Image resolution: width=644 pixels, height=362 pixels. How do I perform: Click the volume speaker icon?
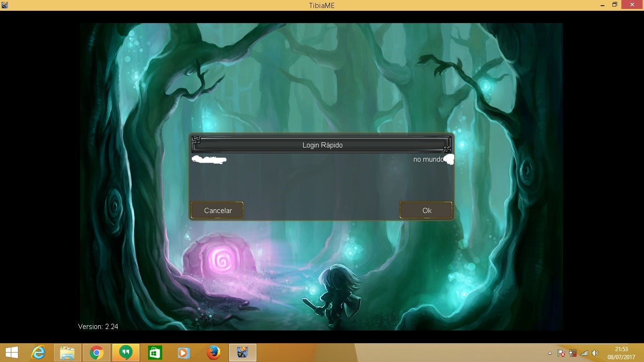(x=595, y=353)
